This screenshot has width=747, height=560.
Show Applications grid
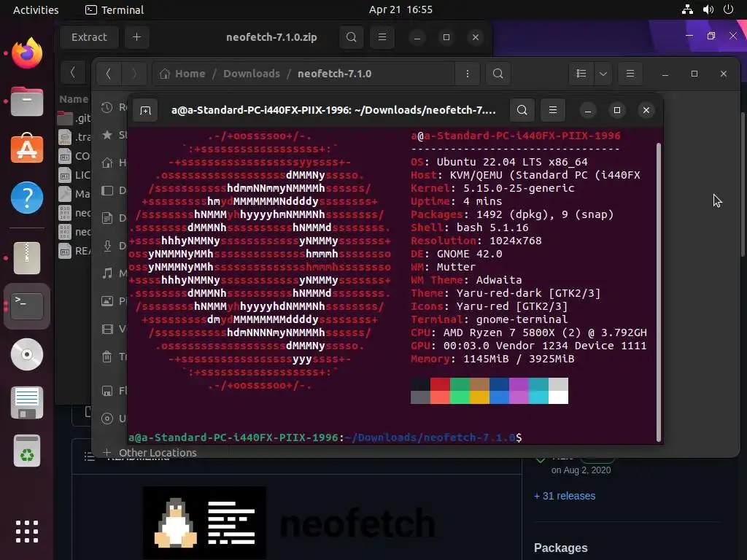point(27,532)
